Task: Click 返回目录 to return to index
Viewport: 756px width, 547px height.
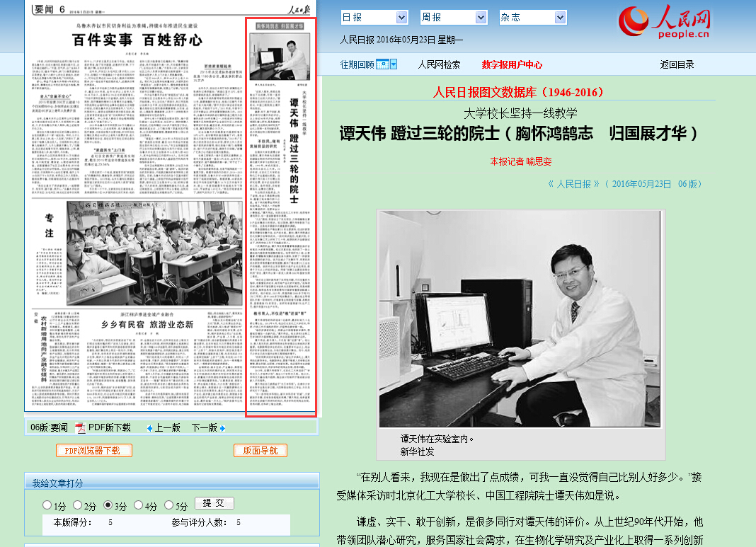Action: 677,64
